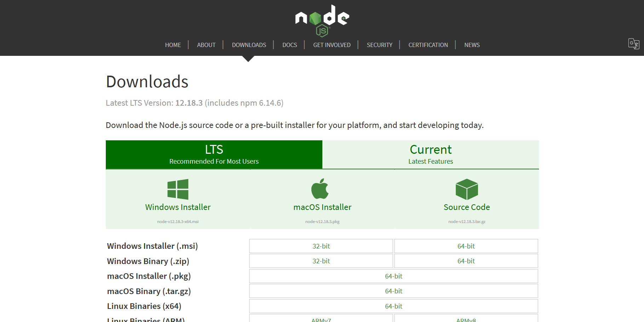Open the NEWS page
644x322 pixels.
472,45
